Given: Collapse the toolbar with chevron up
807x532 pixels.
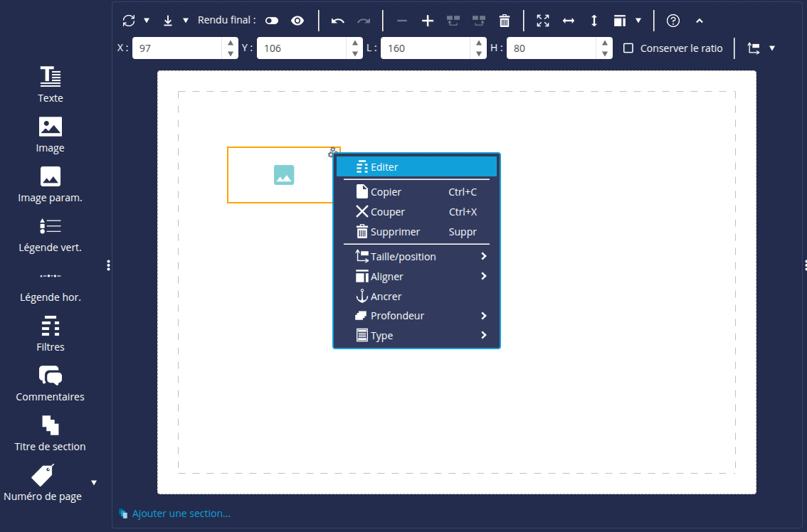Looking at the screenshot, I should [x=699, y=21].
